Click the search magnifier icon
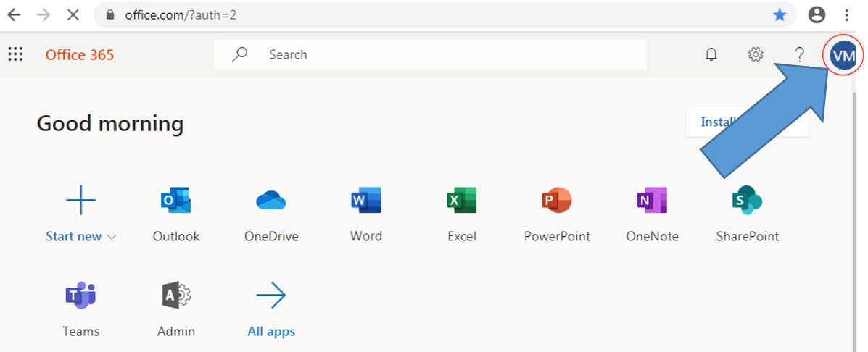This screenshot has width=868, height=352. tap(240, 54)
